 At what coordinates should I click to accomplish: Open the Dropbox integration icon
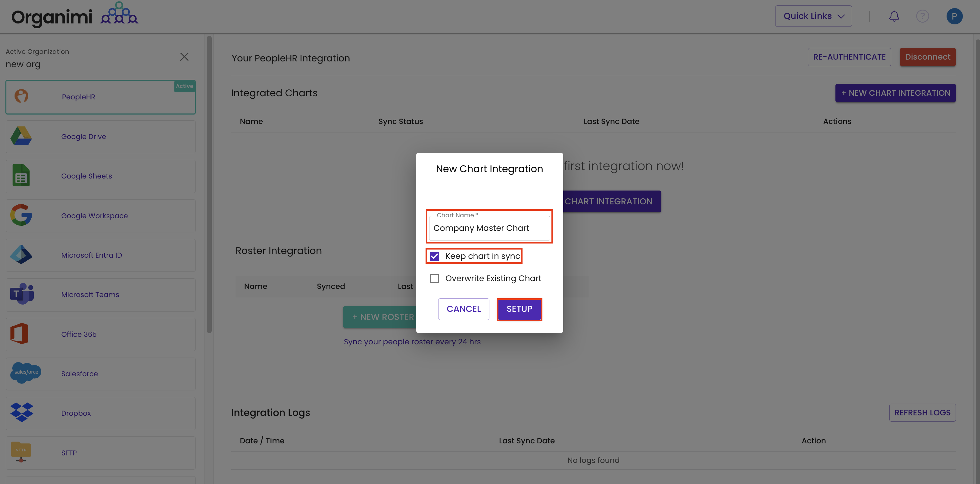click(22, 413)
